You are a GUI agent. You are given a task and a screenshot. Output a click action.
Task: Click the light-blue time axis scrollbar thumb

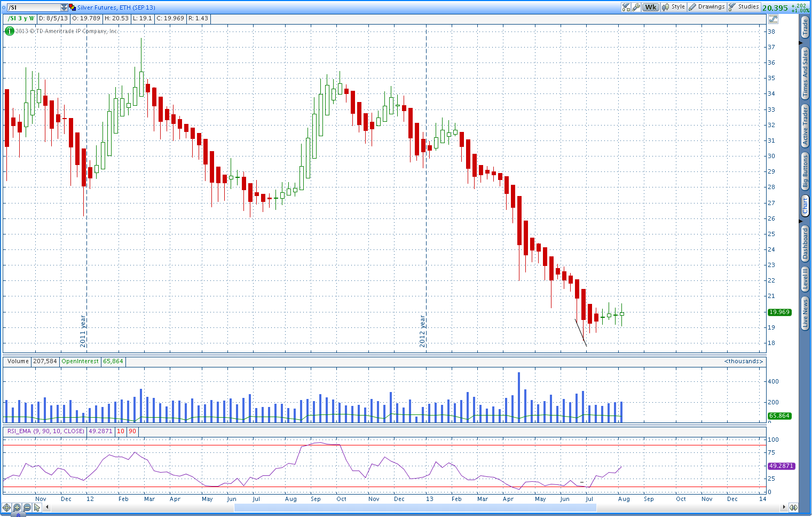415,507
